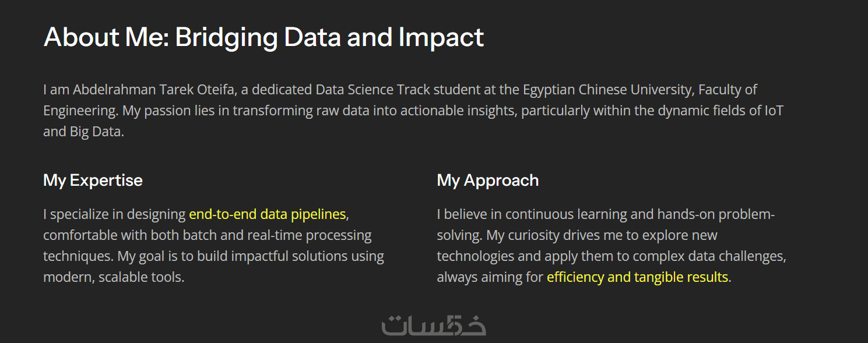Select the "My Expertise" heading
Screen dimensions: 868x343
(93, 181)
